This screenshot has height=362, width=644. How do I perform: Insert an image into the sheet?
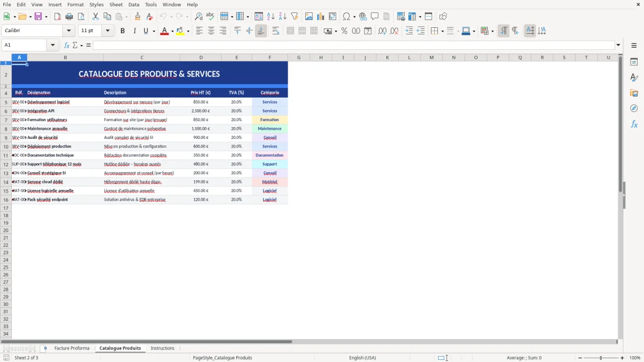tap(309, 16)
